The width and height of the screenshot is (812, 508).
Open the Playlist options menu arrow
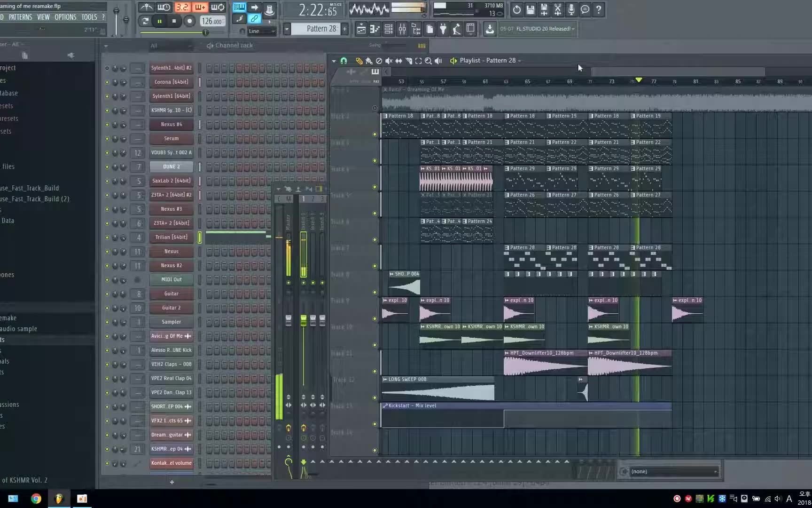coord(334,61)
